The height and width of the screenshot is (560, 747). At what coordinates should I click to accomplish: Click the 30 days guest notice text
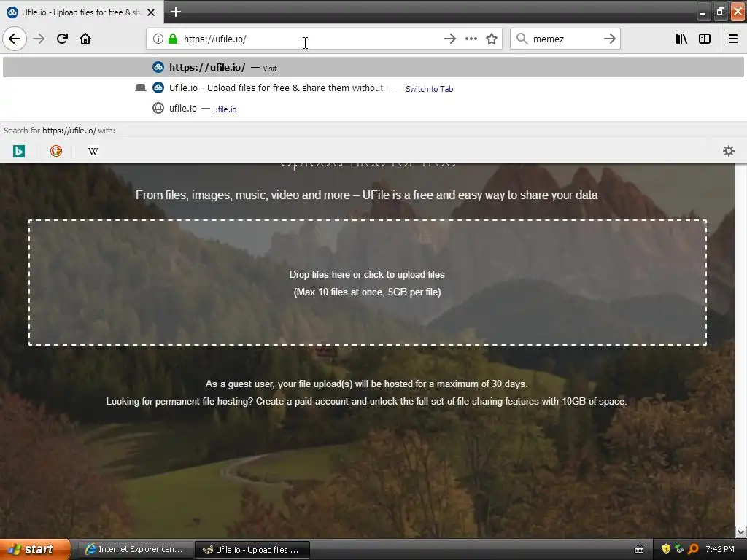pos(366,384)
